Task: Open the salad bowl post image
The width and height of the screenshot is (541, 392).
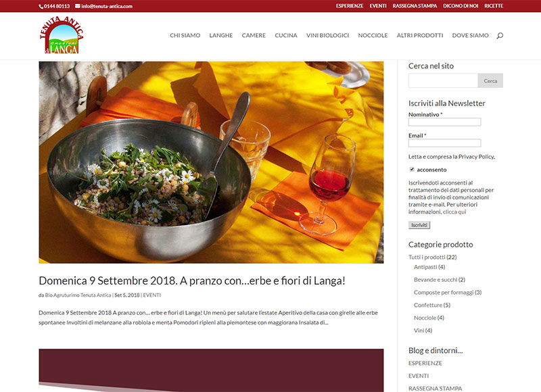Action: (211, 162)
